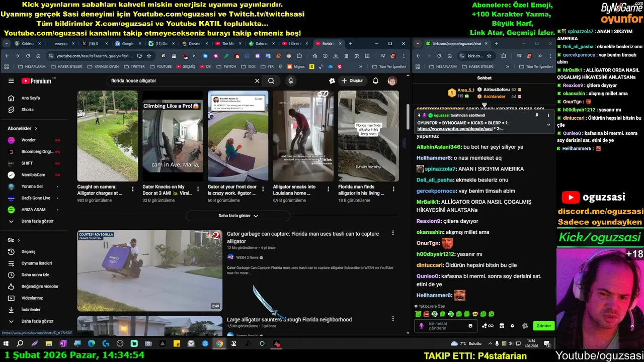
Task: Run search with the magnifier button
Action: pyautogui.click(x=271, y=80)
